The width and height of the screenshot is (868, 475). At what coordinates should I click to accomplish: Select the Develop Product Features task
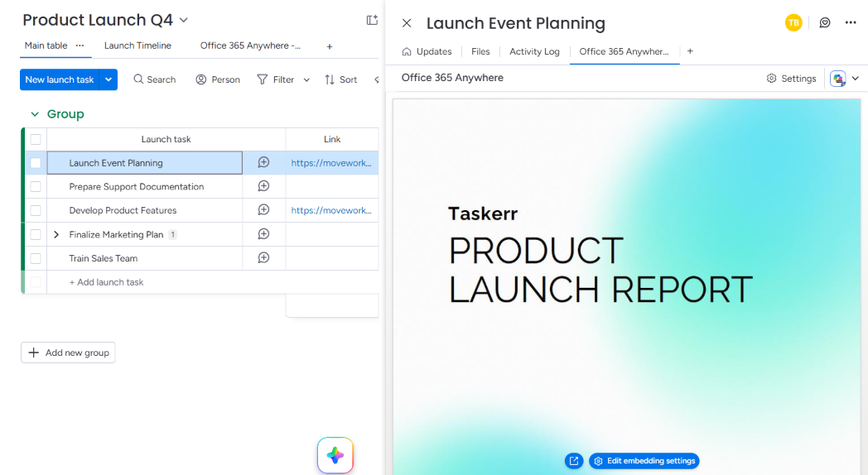pos(123,211)
